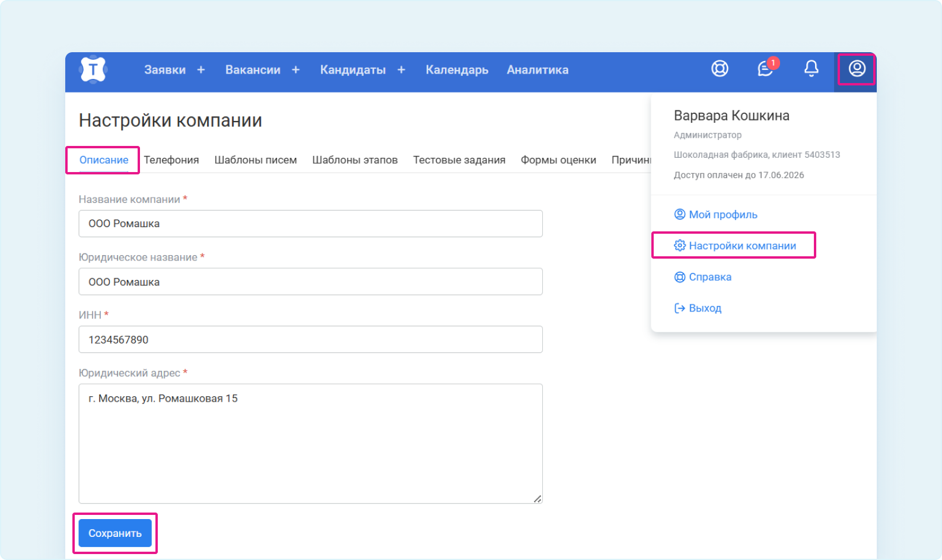This screenshot has width=942, height=560.
Task: Add candidate with plus next to Кандидаты
Action: [401, 70]
